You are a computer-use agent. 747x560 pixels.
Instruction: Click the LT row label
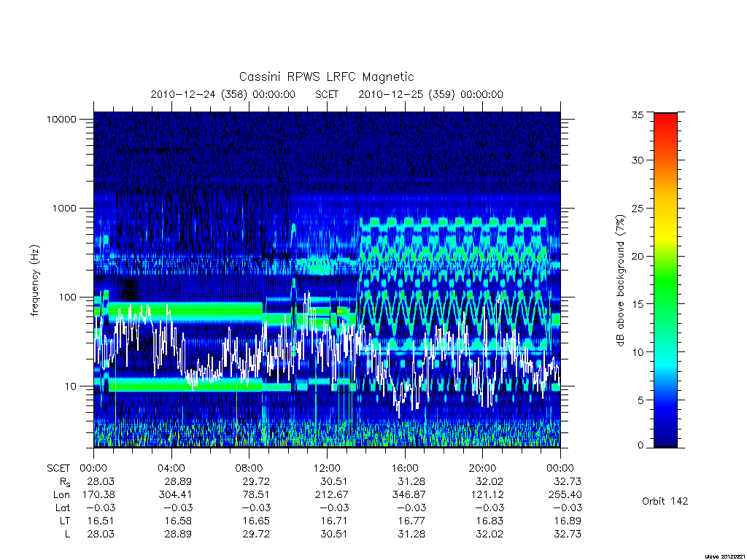tap(65, 521)
